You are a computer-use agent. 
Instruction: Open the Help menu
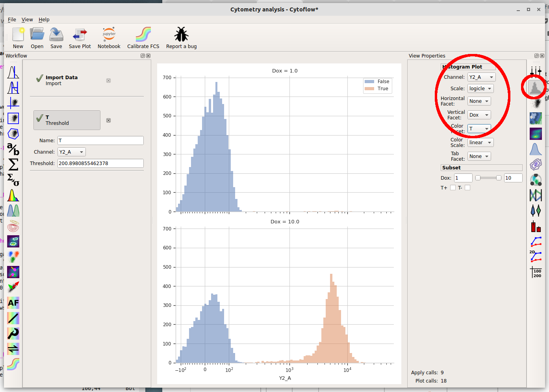[44, 20]
